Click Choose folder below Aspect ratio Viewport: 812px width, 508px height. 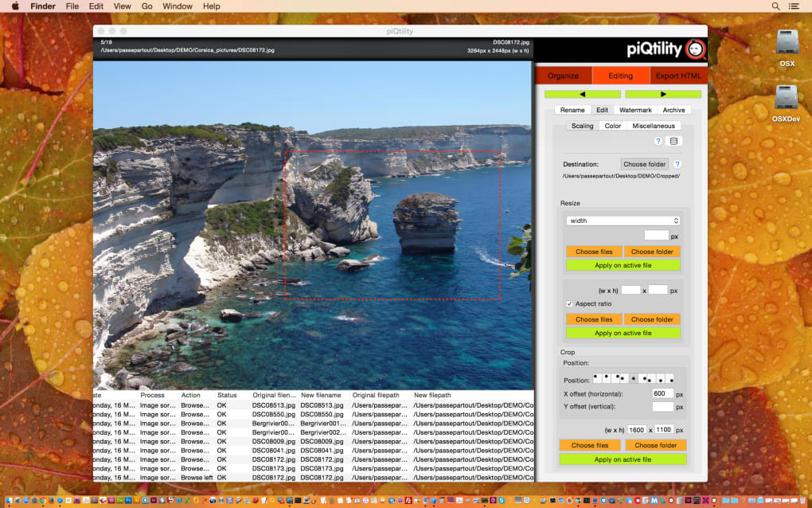652,319
